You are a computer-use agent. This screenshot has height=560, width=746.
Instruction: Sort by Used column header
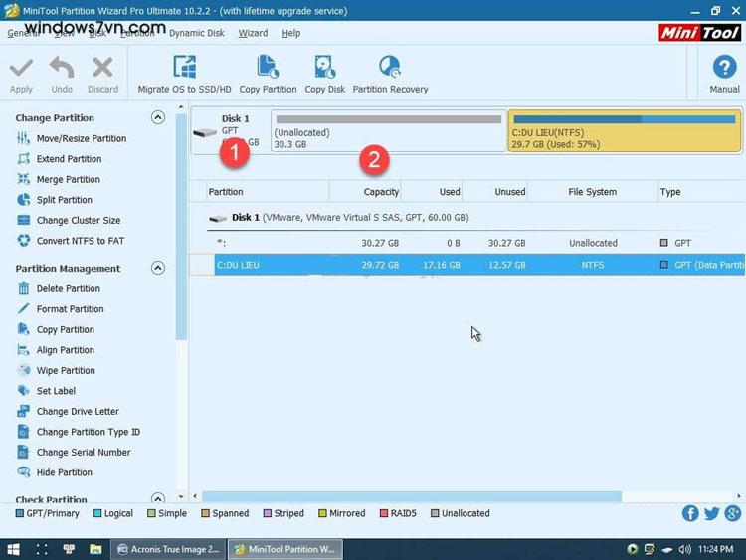click(431, 192)
